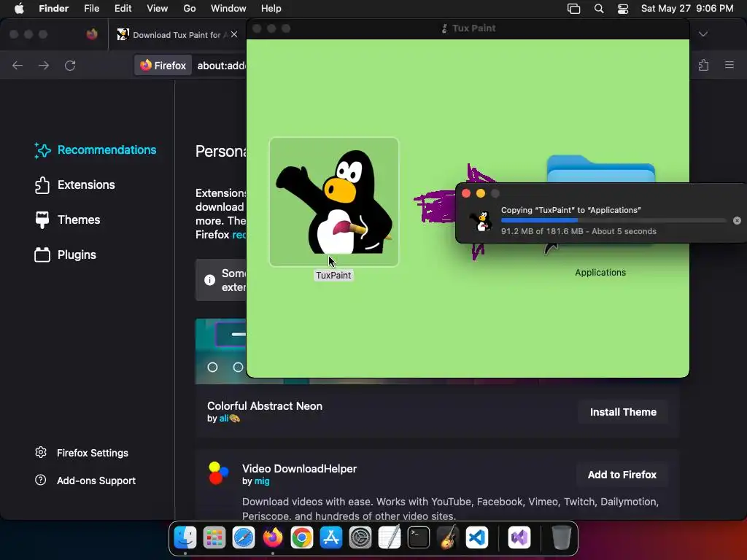Viewport: 747px width, 560px height.
Task: Open Visual Studio from the Dock
Action: (519, 537)
